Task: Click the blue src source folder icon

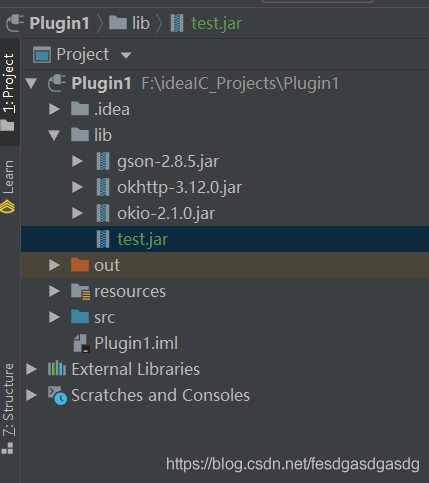Action: pyautogui.click(x=80, y=317)
